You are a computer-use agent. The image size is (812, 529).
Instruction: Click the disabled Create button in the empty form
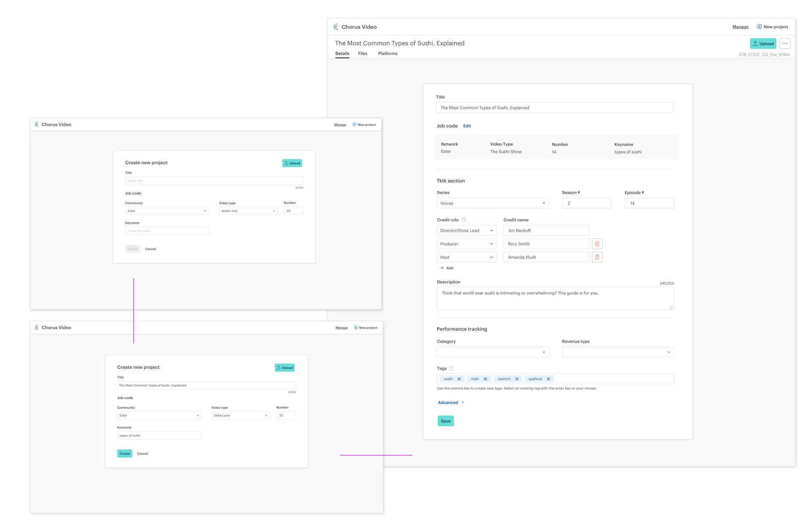(x=133, y=249)
